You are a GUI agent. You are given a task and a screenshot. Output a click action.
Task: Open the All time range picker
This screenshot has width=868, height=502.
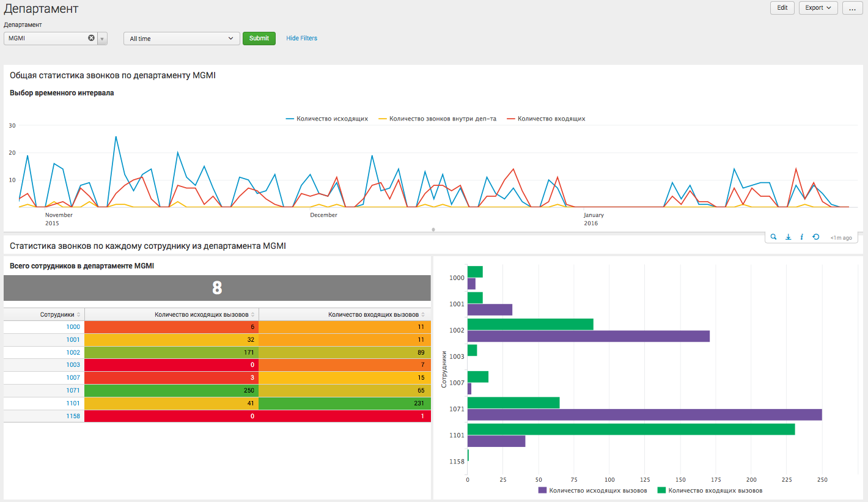click(x=182, y=38)
